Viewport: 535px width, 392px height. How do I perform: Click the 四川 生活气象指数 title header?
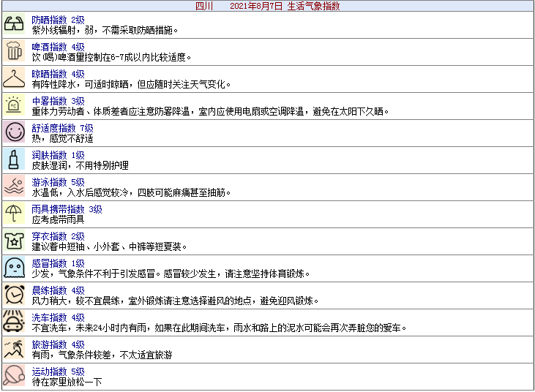coord(268,6)
